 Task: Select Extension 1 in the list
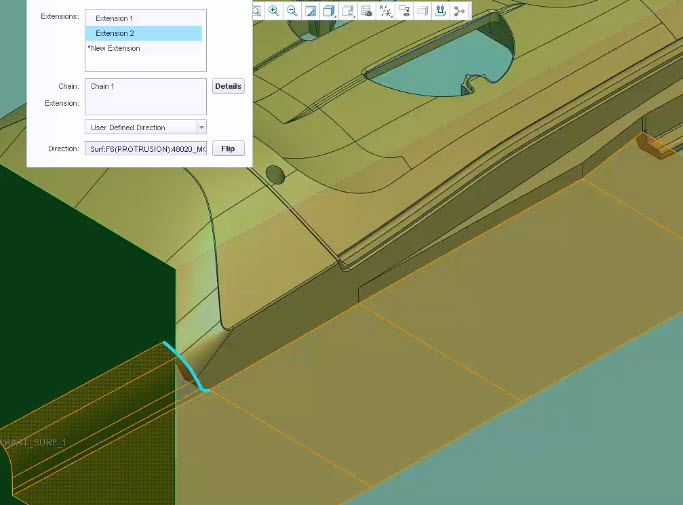(113, 19)
